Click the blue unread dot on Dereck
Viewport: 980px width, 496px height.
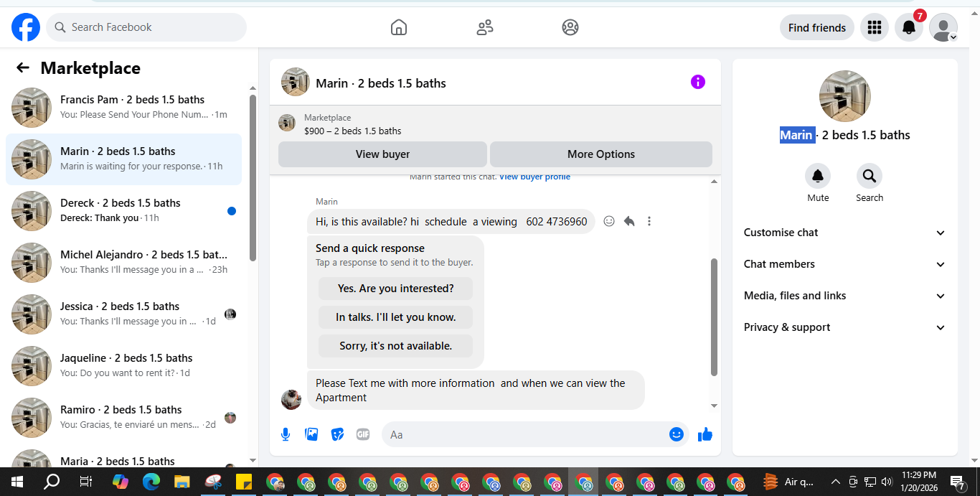[232, 211]
